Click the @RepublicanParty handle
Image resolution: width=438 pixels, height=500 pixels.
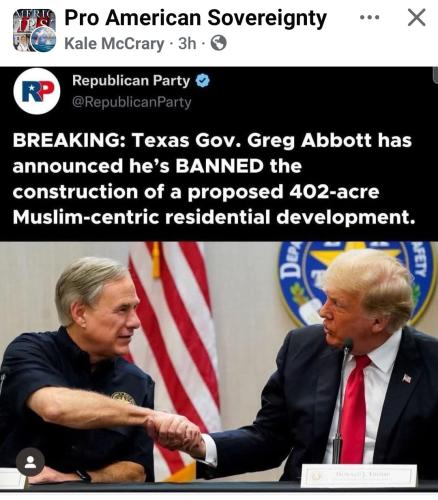(132, 102)
